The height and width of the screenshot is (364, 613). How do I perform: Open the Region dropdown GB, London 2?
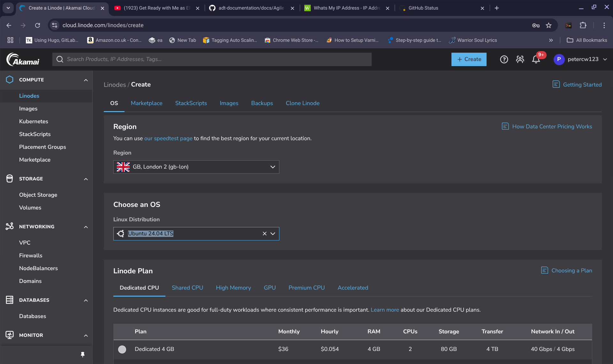196,167
